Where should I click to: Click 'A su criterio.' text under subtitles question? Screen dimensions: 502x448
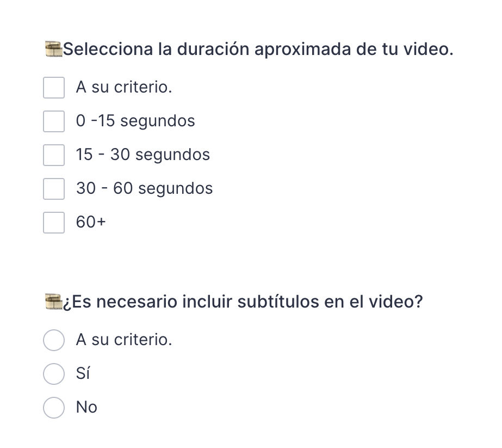(x=124, y=340)
